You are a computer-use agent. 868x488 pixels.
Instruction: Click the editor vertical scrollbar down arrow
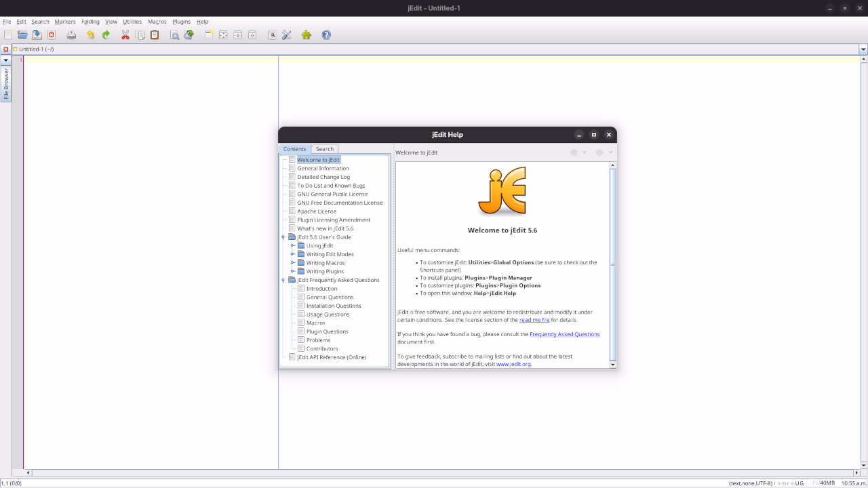(864, 465)
